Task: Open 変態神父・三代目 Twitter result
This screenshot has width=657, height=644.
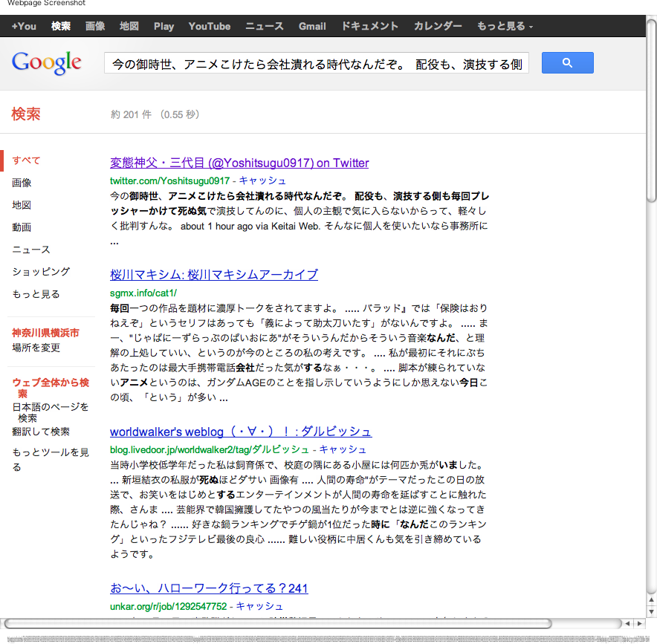Action: point(239,163)
